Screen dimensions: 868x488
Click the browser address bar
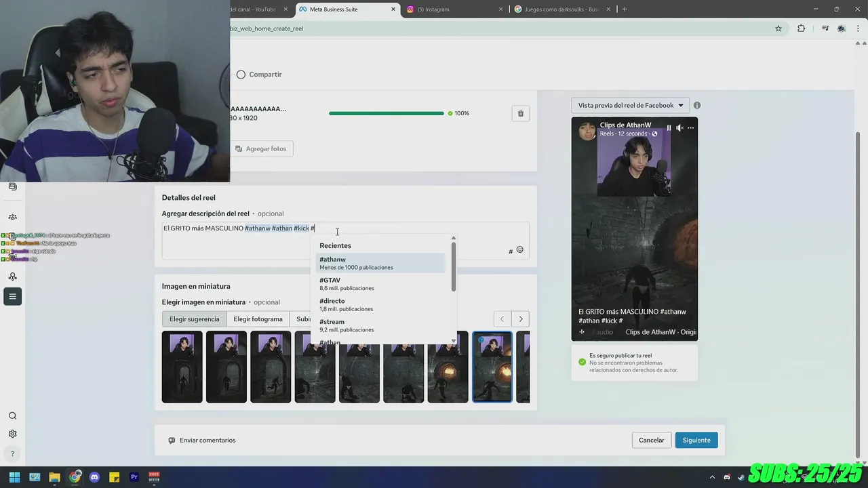coord(498,28)
